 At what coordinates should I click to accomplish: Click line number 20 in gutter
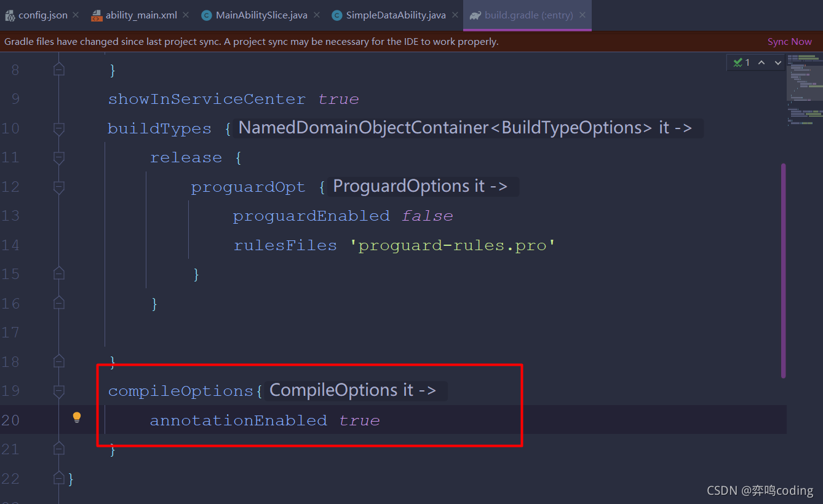pyautogui.click(x=10, y=420)
